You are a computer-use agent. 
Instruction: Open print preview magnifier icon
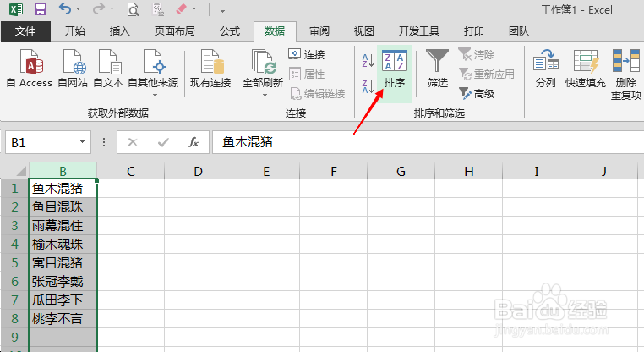pos(133,9)
